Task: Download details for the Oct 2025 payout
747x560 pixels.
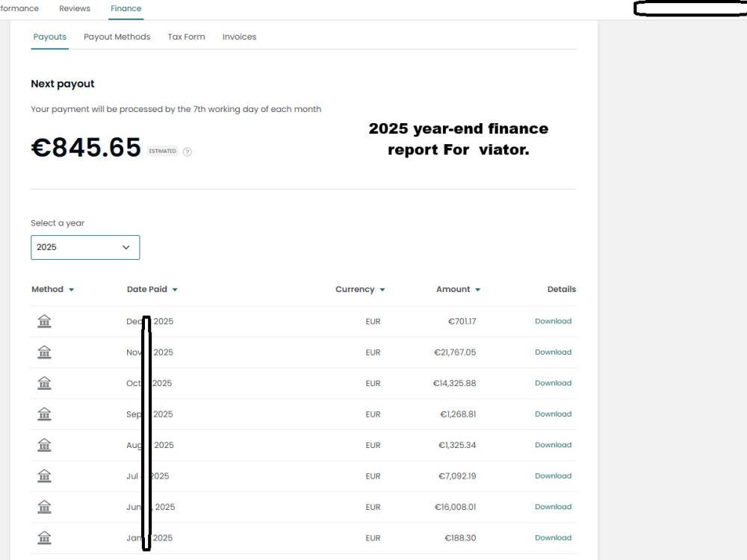Action: click(x=553, y=383)
